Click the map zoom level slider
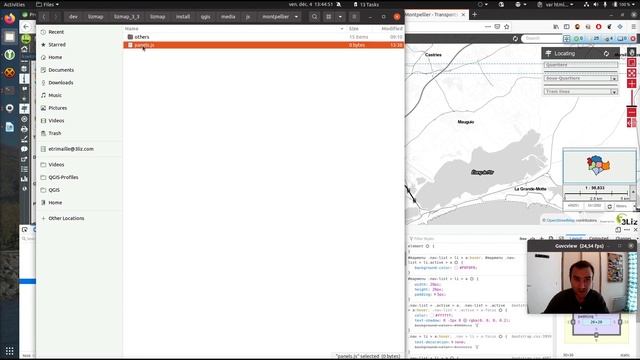Viewport: 640px width, 360px height. (x=631, y=98)
